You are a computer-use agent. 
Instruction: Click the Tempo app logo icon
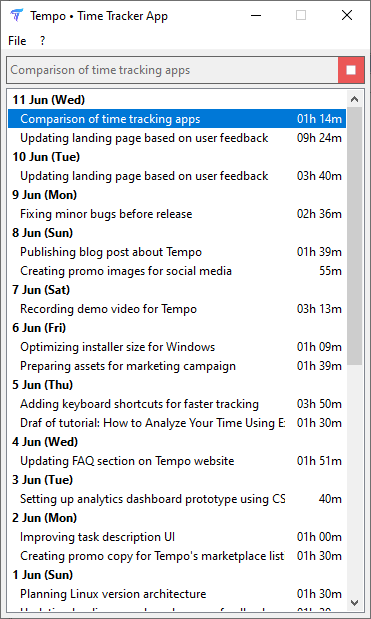(17, 15)
